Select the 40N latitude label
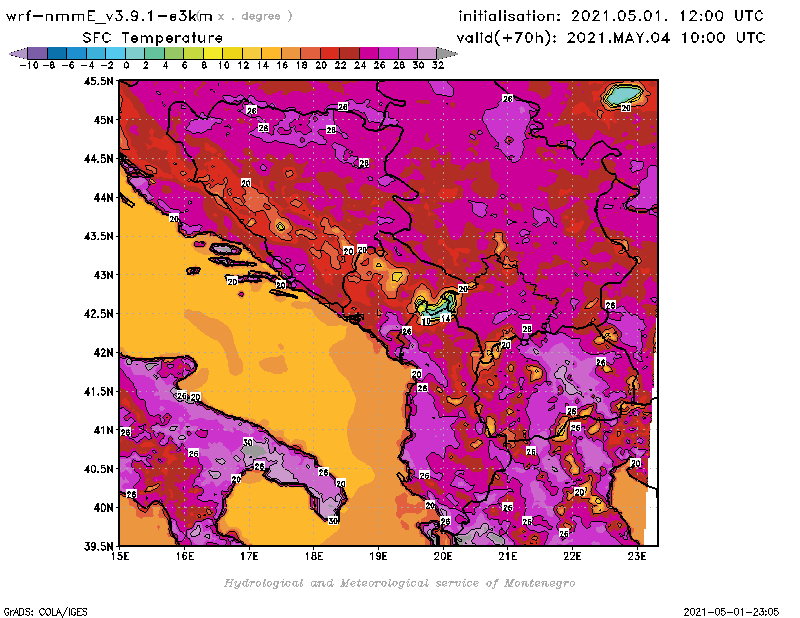Viewport: 800px width, 618px height. pyautogui.click(x=103, y=508)
